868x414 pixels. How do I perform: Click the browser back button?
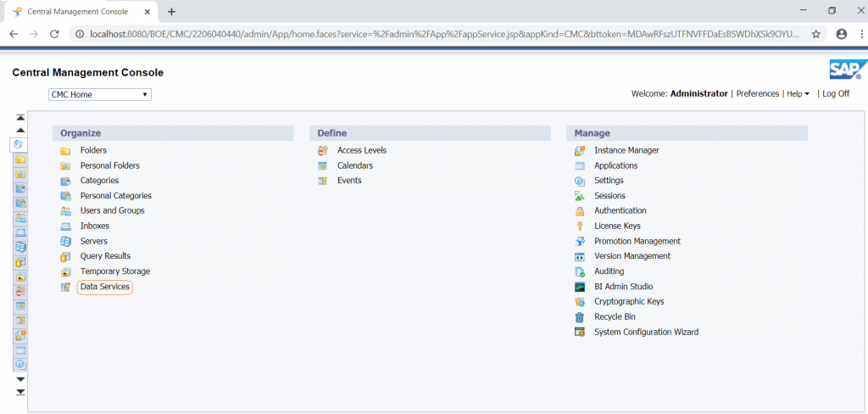pos(14,34)
